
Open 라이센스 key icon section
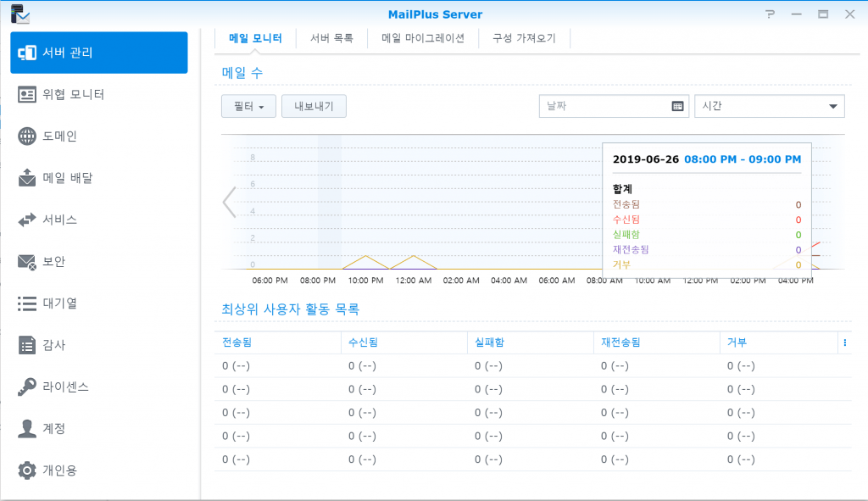coord(27,387)
